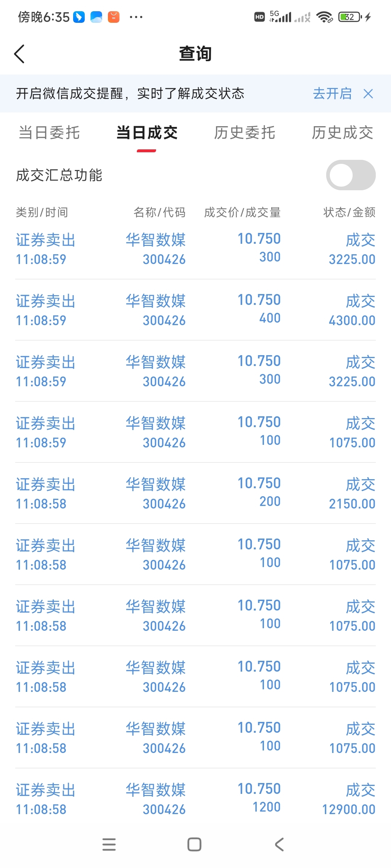Screen dimensions: 391x868
Task: Tap the Android home square icon
Action: [x=194, y=844]
